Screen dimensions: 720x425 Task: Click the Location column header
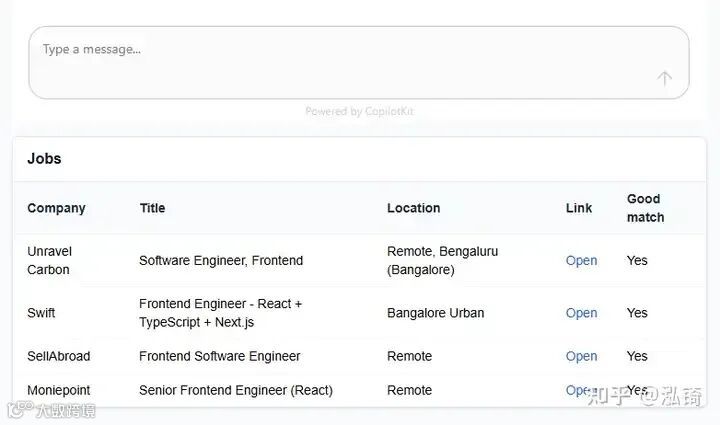413,208
